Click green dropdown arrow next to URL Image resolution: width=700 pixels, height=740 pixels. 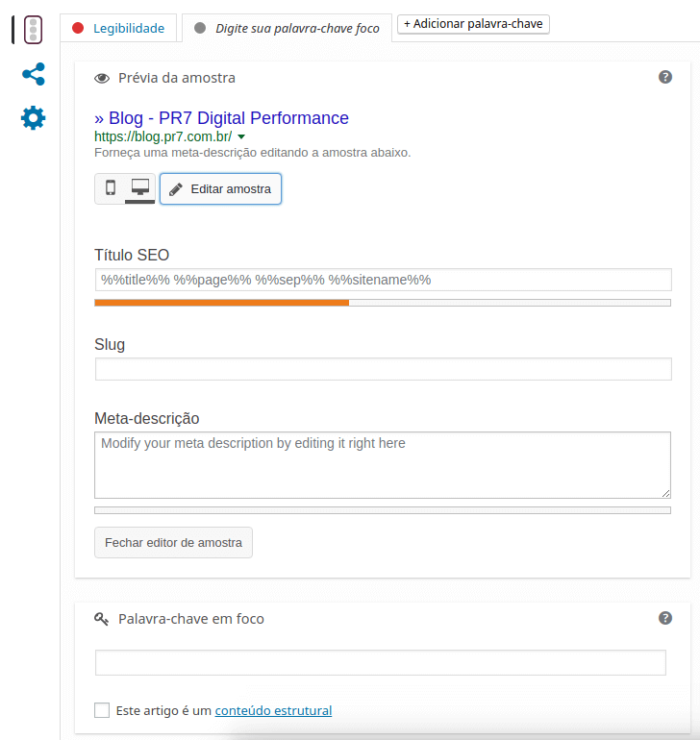pos(241,136)
